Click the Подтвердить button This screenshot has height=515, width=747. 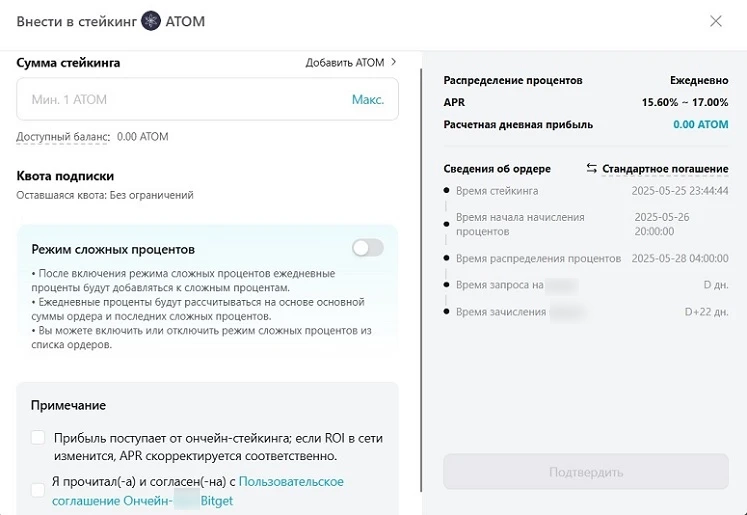(585, 472)
